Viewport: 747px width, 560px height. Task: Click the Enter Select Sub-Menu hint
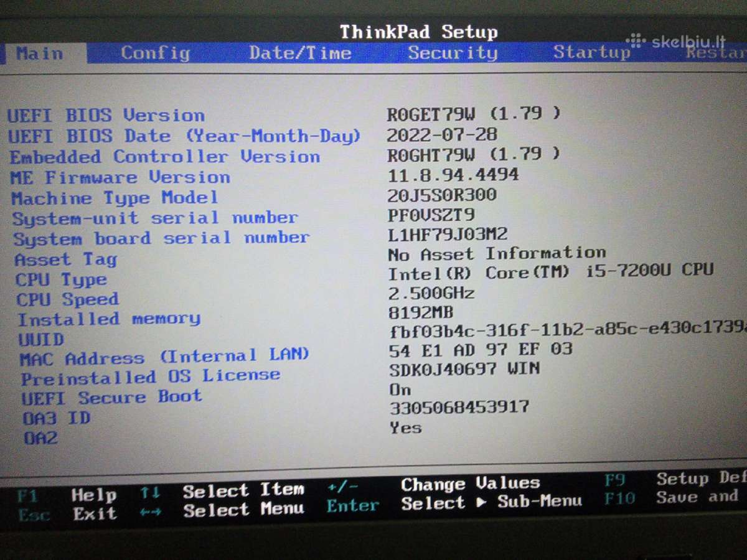point(454,503)
